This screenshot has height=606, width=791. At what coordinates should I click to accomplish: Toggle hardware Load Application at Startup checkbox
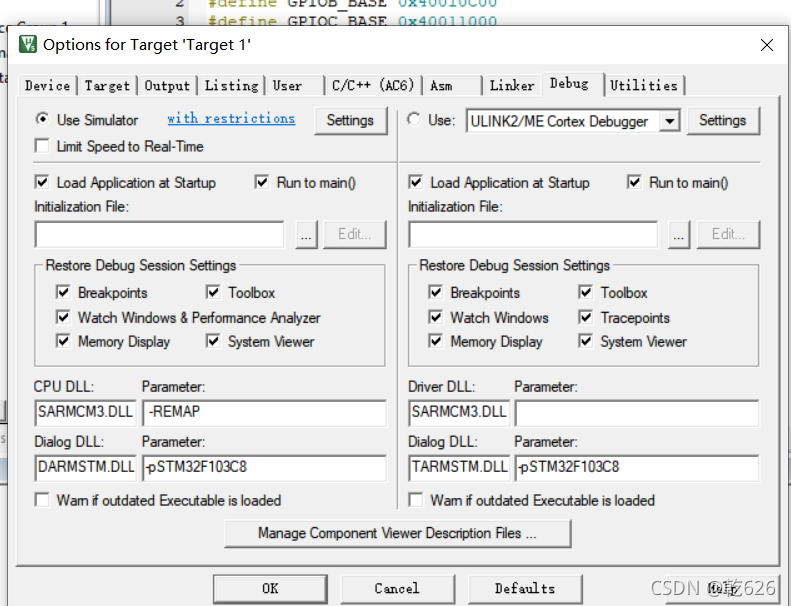pyautogui.click(x=415, y=182)
